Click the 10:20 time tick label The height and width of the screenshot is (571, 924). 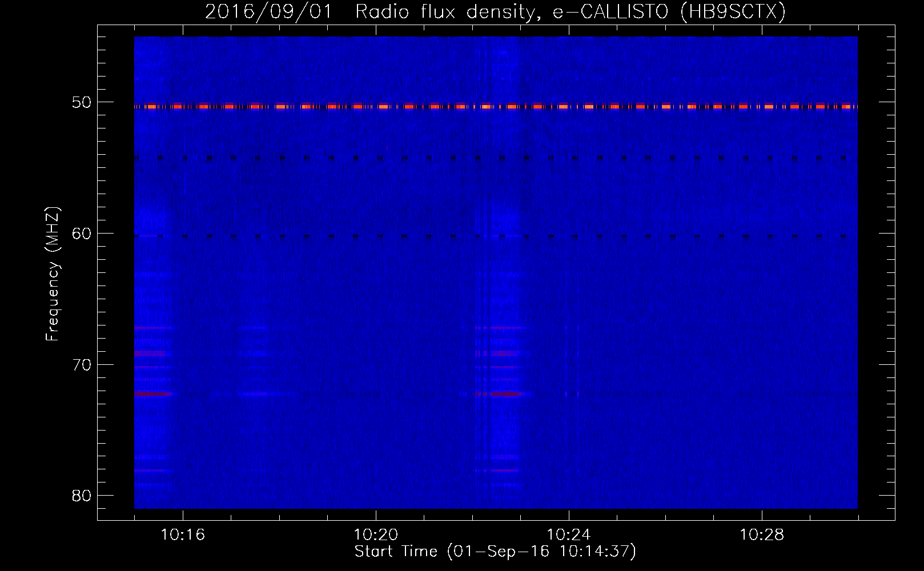[x=376, y=535]
